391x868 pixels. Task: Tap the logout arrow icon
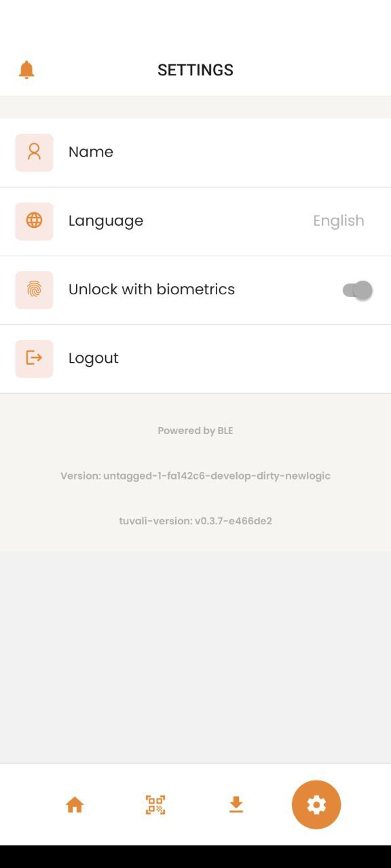pos(34,358)
